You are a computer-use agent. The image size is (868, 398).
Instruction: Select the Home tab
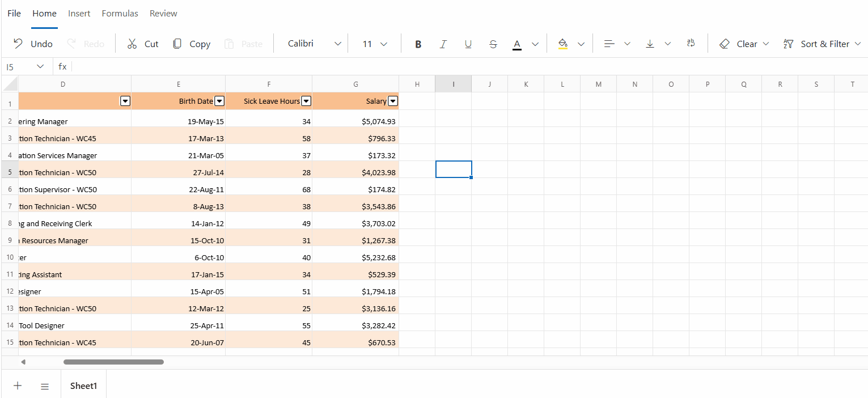tap(44, 13)
